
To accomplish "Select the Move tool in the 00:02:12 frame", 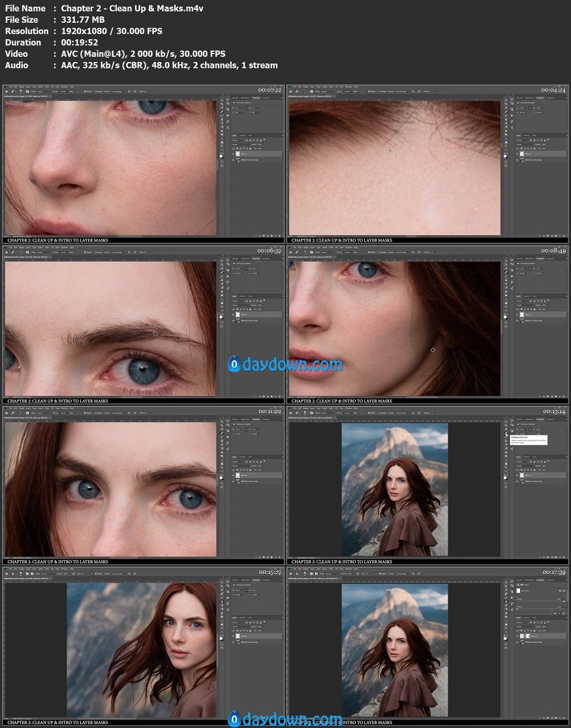I will 222,101.
